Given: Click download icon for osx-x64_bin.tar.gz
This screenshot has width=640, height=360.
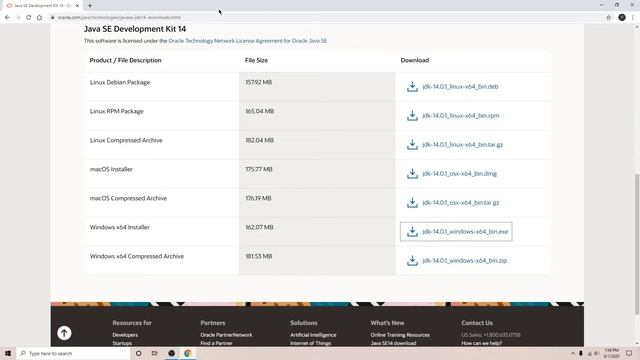Looking at the screenshot, I should (412, 202).
